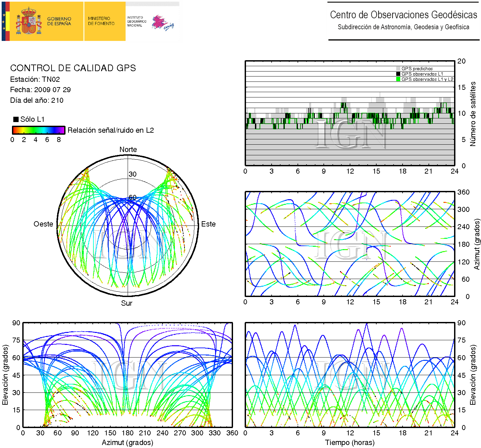The image size is (481, 448).
Task: Click the Instituto Geográfico Nacional text
Action: click(136, 21)
